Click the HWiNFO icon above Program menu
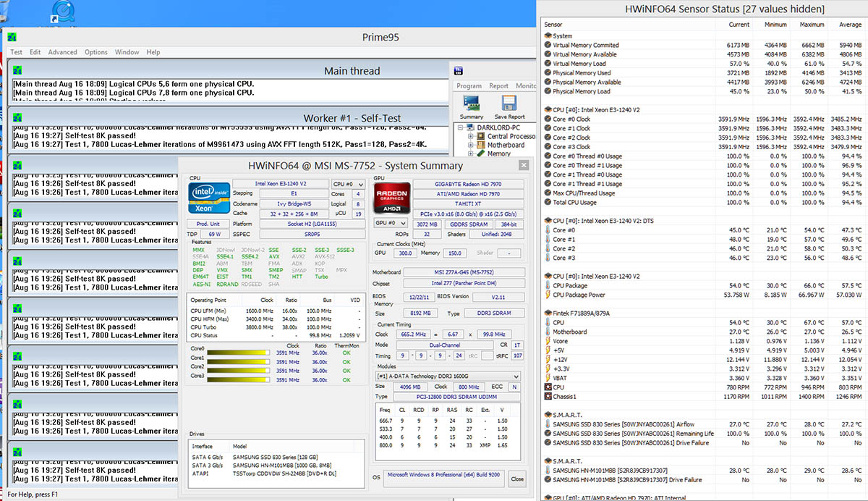The height and width of the screenshot is (501, 868). pyautogui.click(x=459, y=71)
